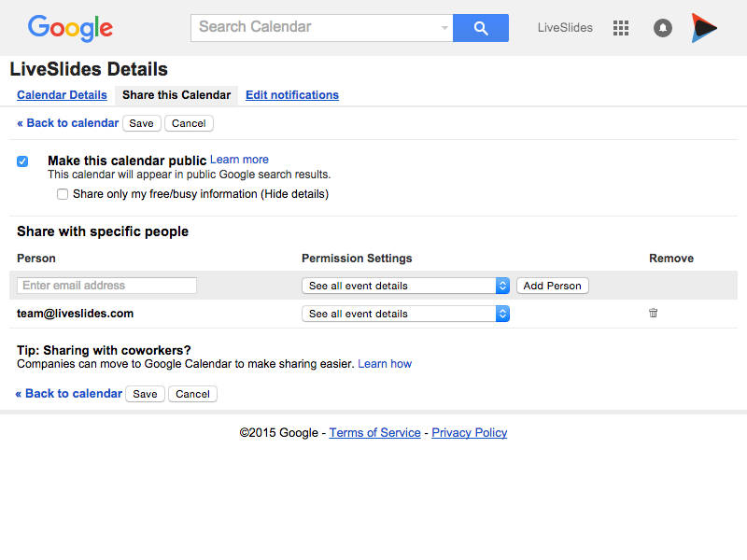Open the LiveSlides account avatar
This screenshot has height=560, width=747.
click(x=704, y=28)
